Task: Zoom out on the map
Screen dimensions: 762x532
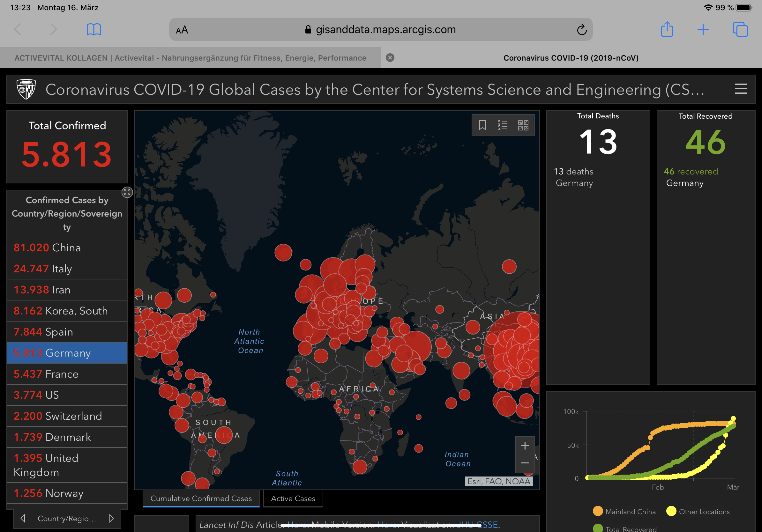Action: pyautogui.click(x=525, y=463)
